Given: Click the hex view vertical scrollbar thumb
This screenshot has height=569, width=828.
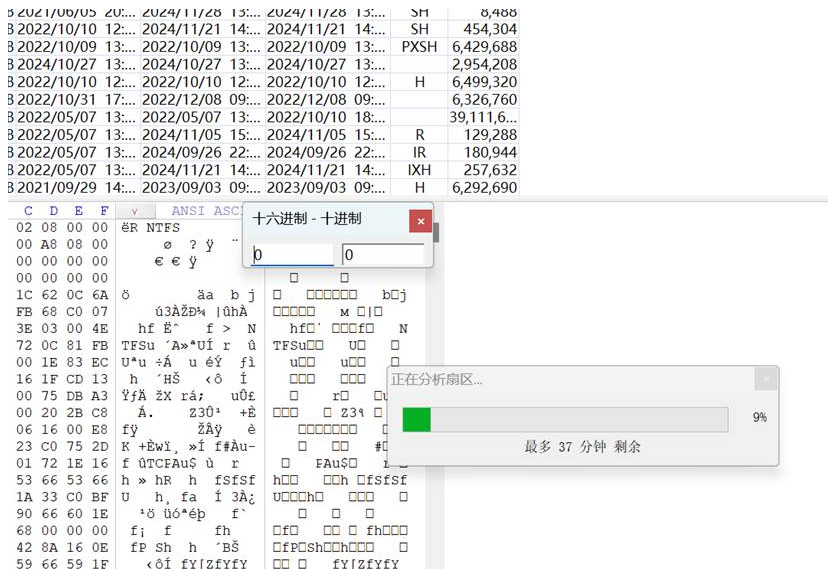Looking at the screenshot, I should [436, 232].
